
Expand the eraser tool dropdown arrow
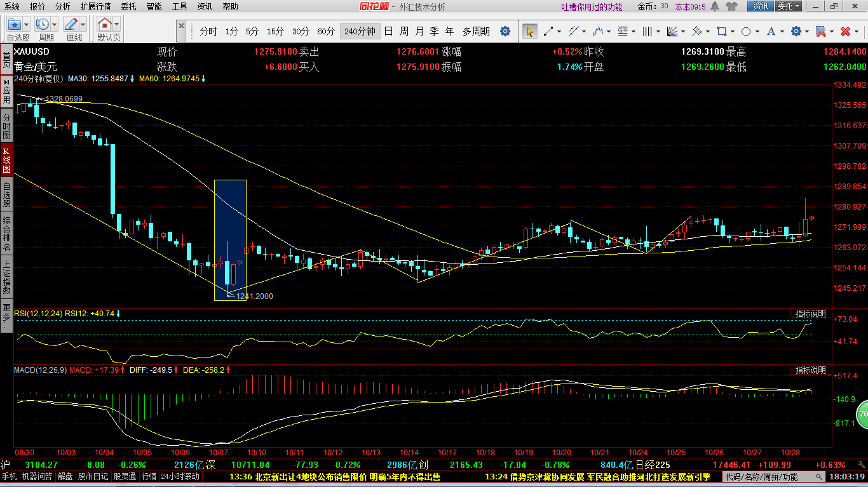point(832,31)
